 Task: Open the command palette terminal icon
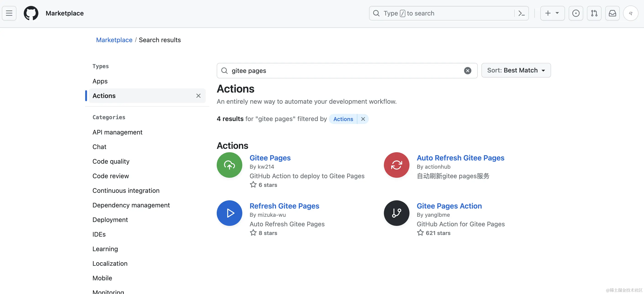tap(522, 13)
